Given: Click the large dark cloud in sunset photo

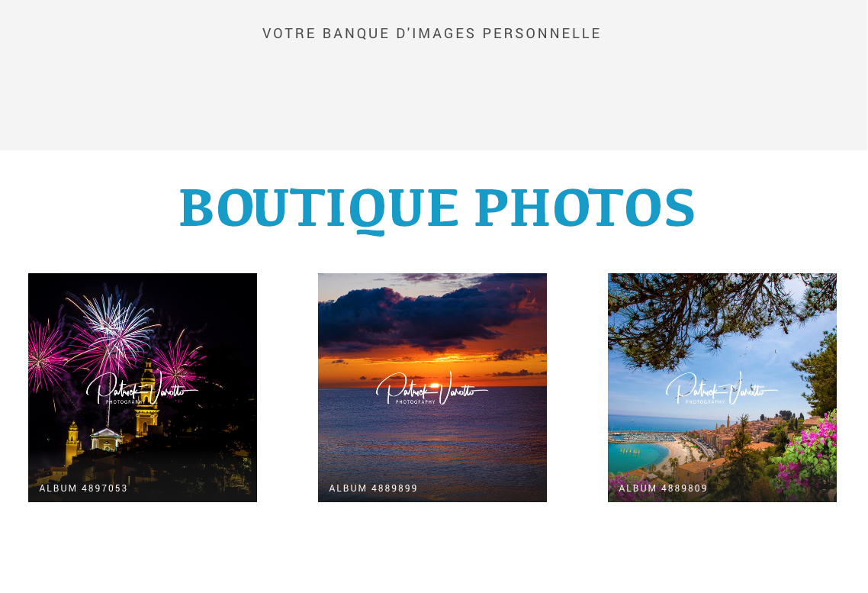Looking at the screenshot, I should tap(421, 316).
